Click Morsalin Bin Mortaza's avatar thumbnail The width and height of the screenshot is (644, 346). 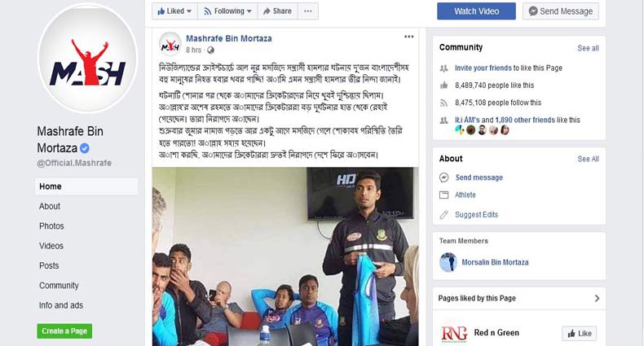[x=448, y=262]
